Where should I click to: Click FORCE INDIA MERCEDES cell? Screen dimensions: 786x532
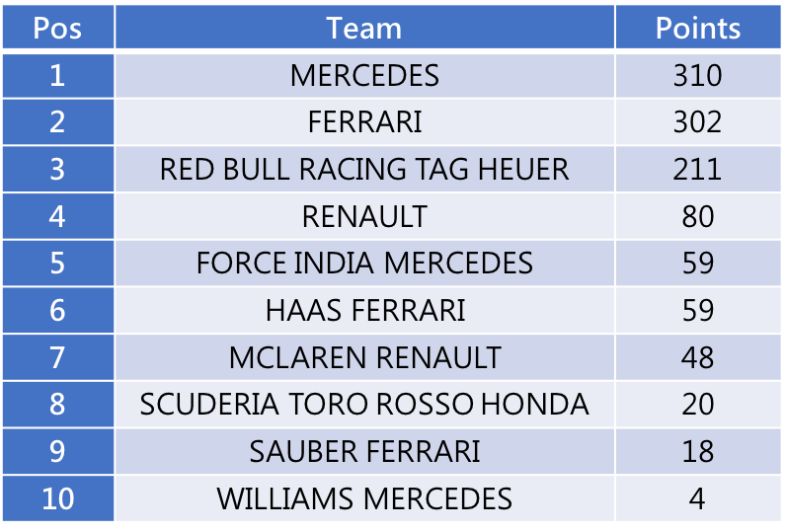pos(364,263)
